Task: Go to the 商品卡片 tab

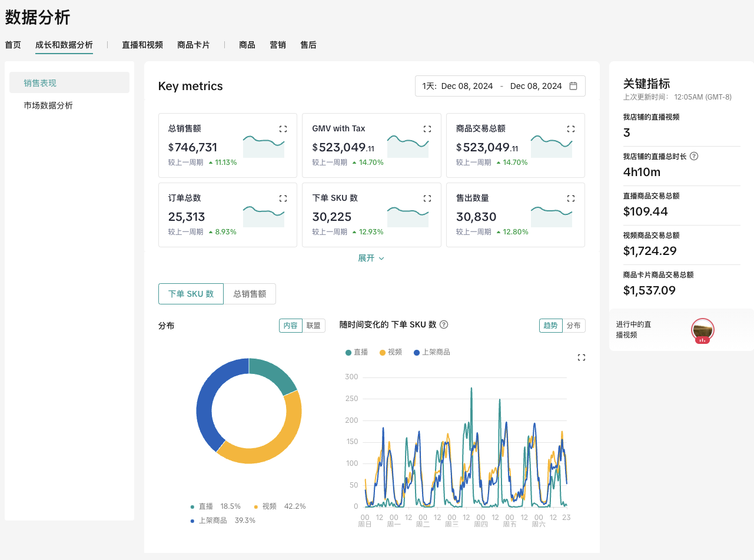Action: (193, 45)
